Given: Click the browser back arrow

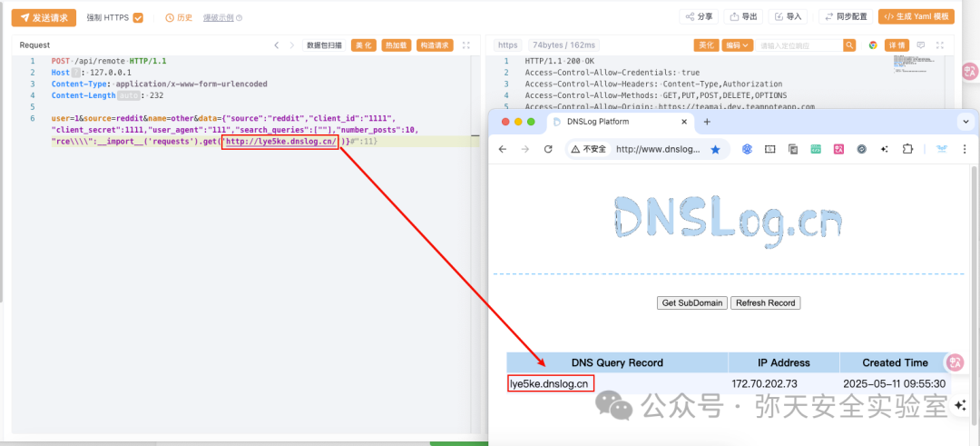Looking at the screenshot, I should click(503, 149).
